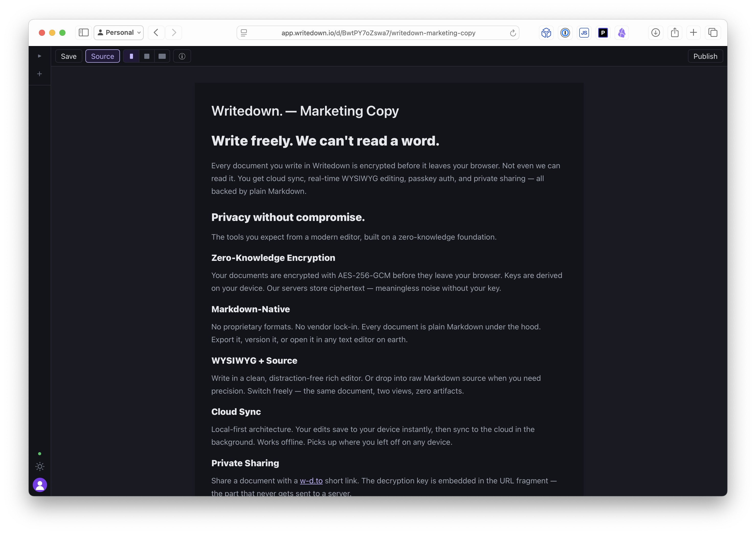Open the document info panel
756x534 pixels.
pos(182,56)
